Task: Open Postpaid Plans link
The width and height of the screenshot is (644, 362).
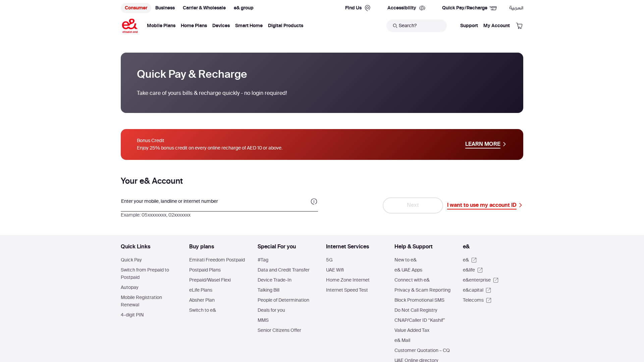Action: [x=205, y=270]
